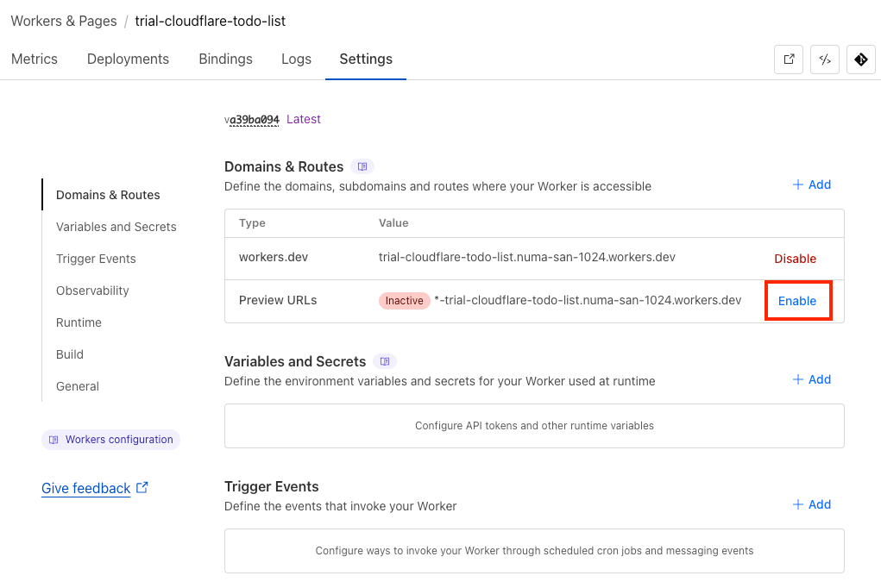Go to the Bindings tab
The height and width of the screenshot is (588, 881).
pos(225,59)
